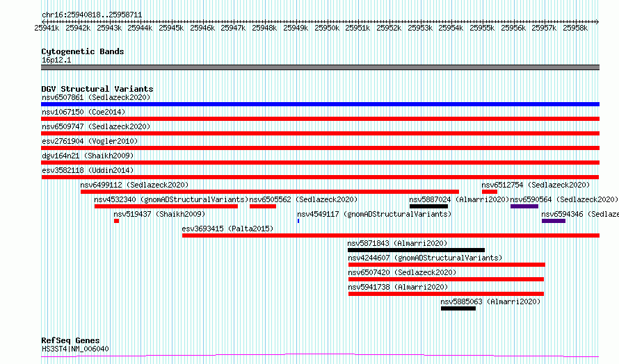Select the 16p12.1 band label
The image size is (619, 364).
coord(56,60)
